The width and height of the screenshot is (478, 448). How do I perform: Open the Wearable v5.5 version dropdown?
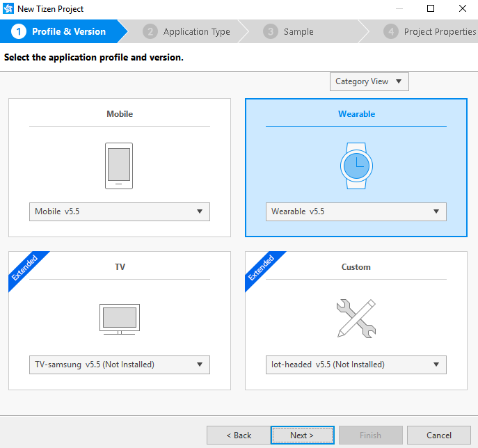point(356,211)
